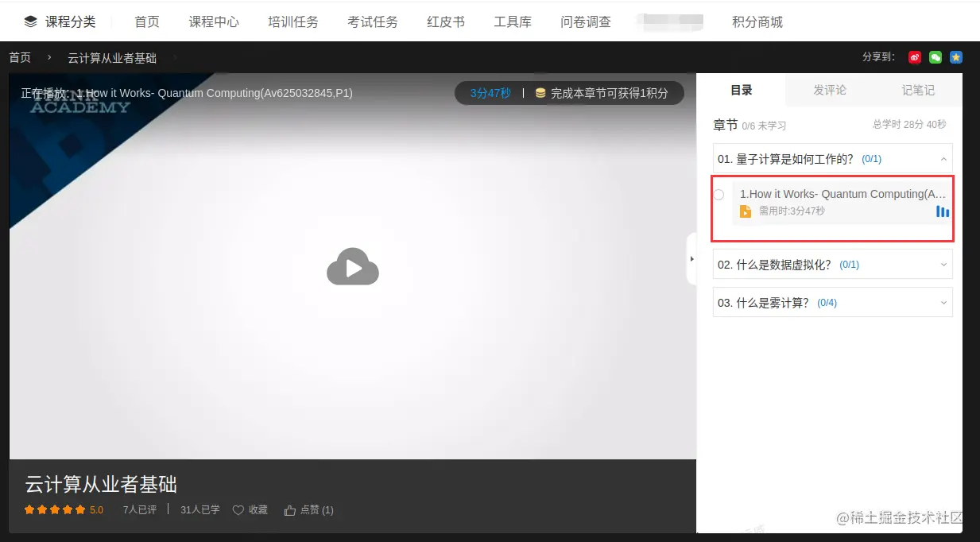Image resolution: width=980 pixels, height=542 pixels.
Task: Click the 31人已学 learners count
Action: pos(200,510)
